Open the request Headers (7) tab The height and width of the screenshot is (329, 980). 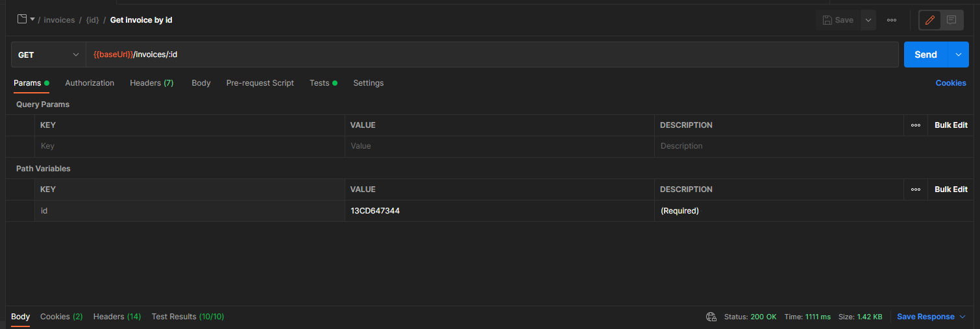(x=152, y=83)
